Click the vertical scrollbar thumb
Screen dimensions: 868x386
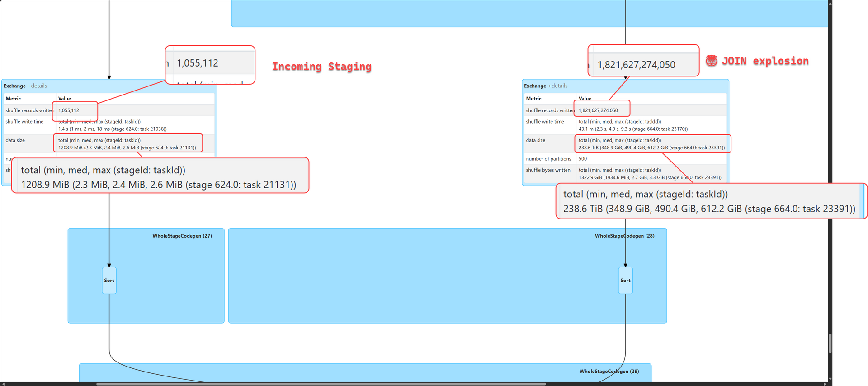click(830, 343)
